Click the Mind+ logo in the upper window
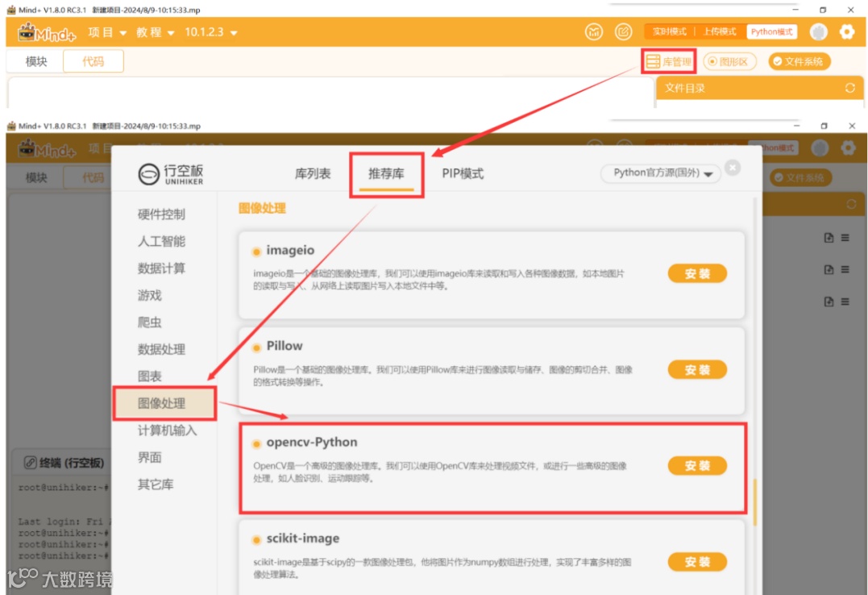Screen dimensions: 868x595 click(47, 33)
